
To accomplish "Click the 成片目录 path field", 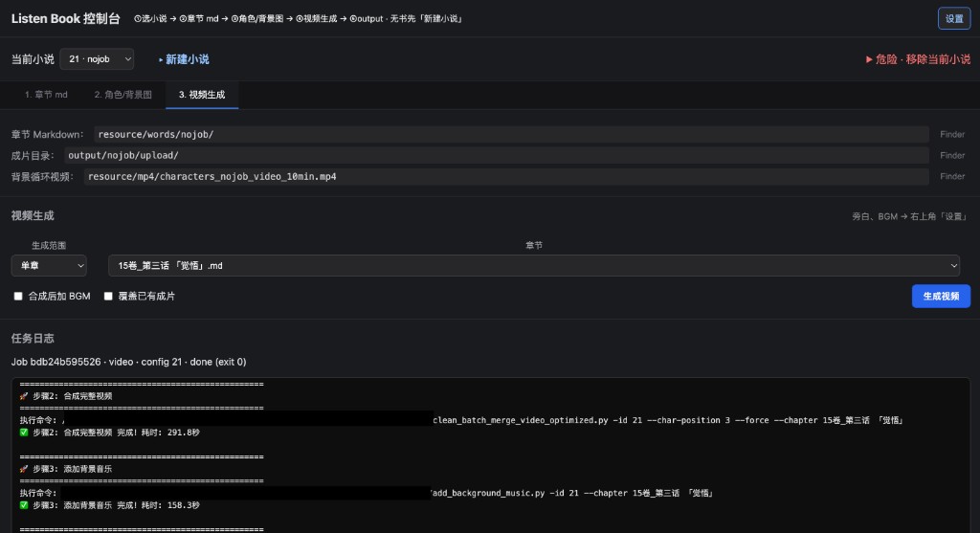I will pos(497,156).
